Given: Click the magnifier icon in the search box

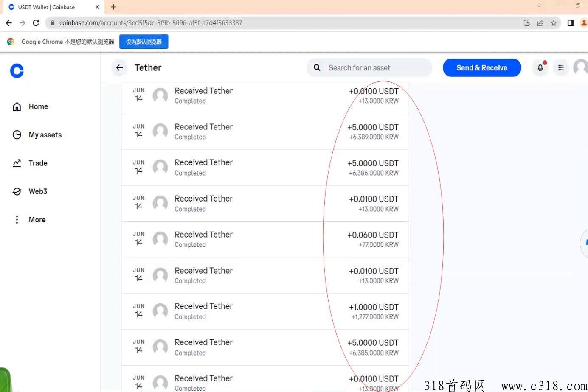Looking at the screenshot, I should coord(317,68).
